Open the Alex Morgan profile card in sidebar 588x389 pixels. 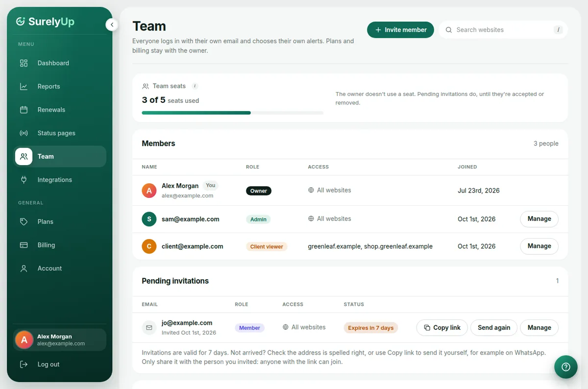click(x=60, y=340)
